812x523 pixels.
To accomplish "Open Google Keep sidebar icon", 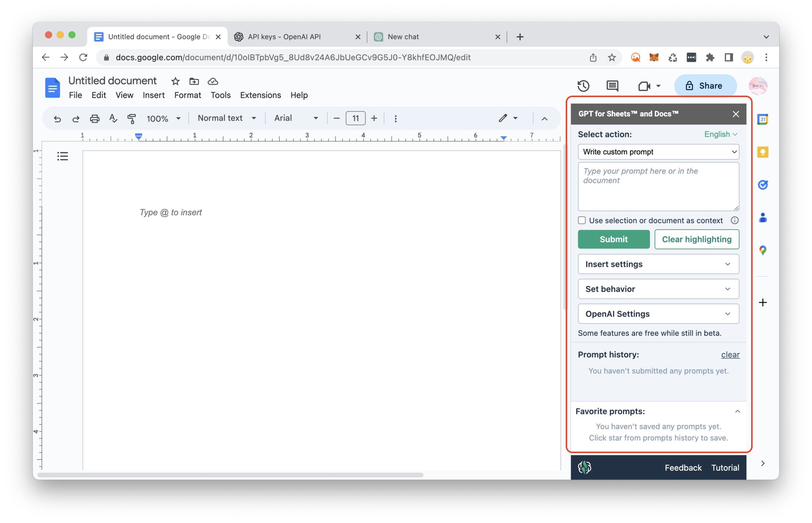I will [x=763, y=152].
